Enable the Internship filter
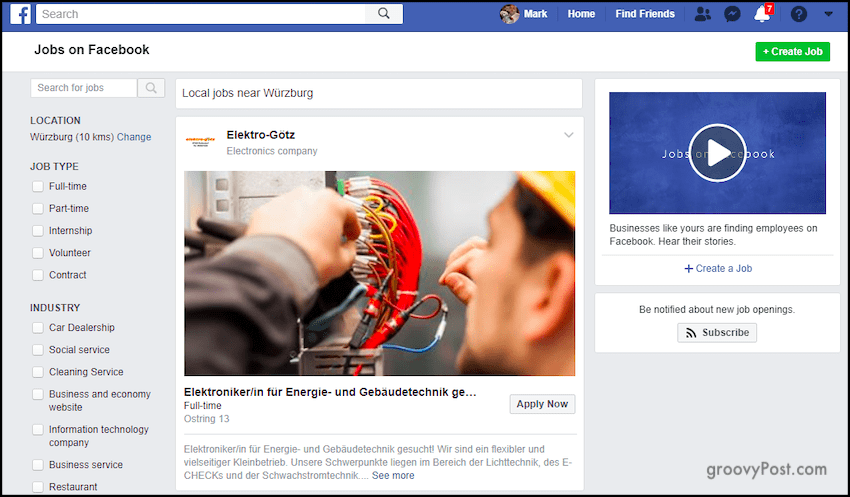 pyautogui.click(x=37, y=231)
